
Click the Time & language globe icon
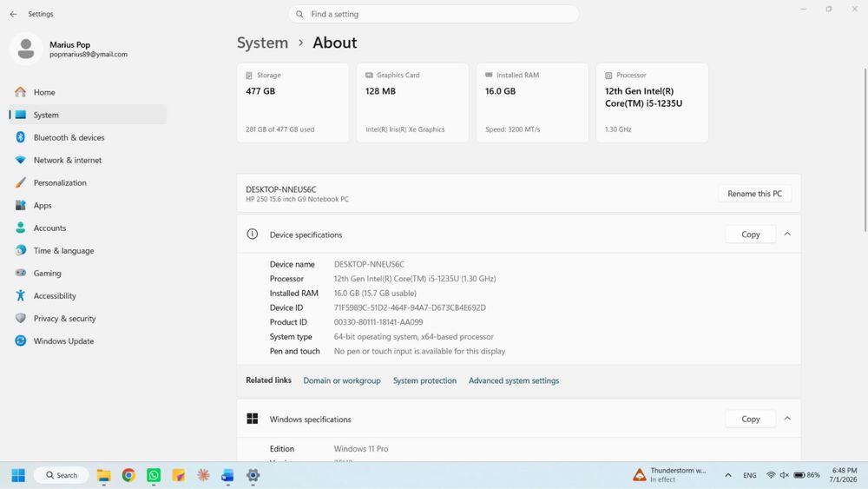[x=21, y=250]
